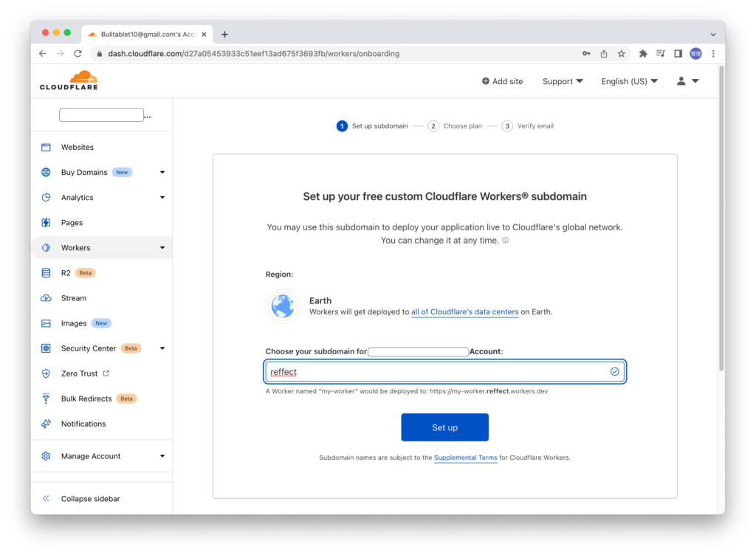
Task: Follow the all of Cloudflare's data centers link
Action: pos(464,312)
